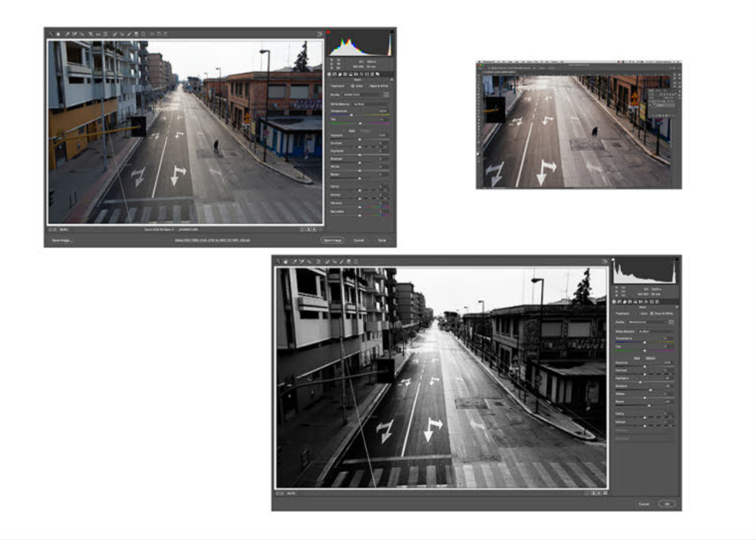Image resolution: width=756 pixels, height=540 pixels.
Task: Select the Hand tool in the color Camera Raw window
Action: click(x=58, y=34)
